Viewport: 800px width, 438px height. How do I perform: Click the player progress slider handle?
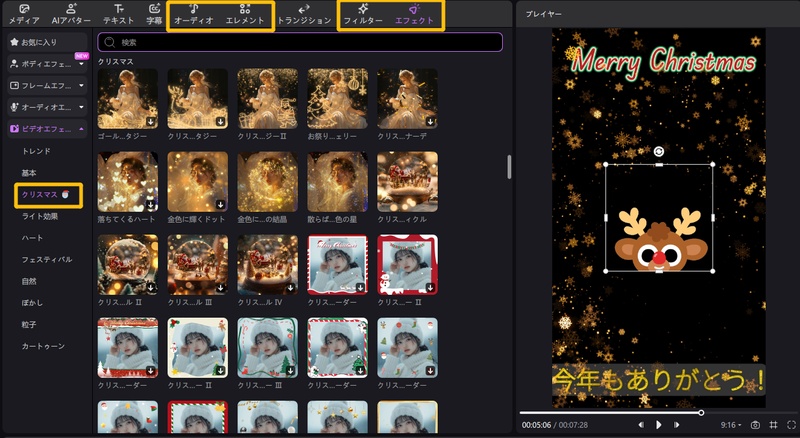click(x=701, y=412)
